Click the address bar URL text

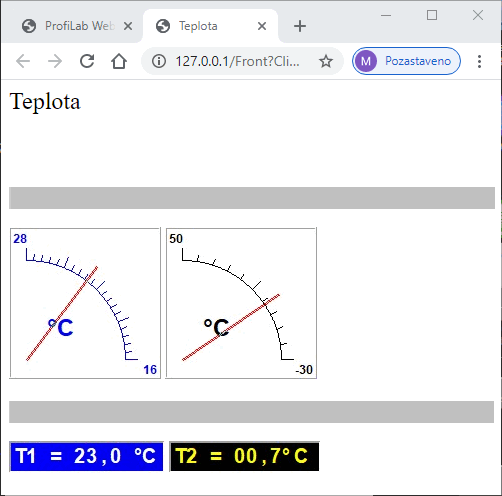[237, 61]
